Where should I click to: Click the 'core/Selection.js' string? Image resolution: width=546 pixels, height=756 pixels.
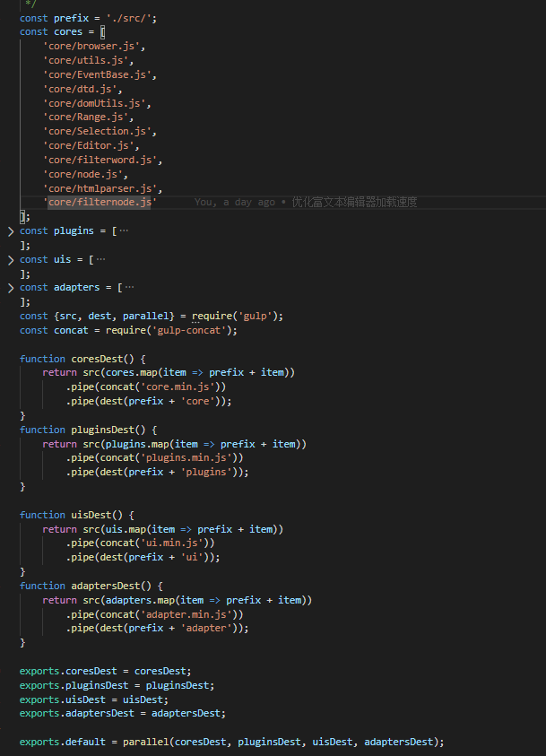(98, 131)
